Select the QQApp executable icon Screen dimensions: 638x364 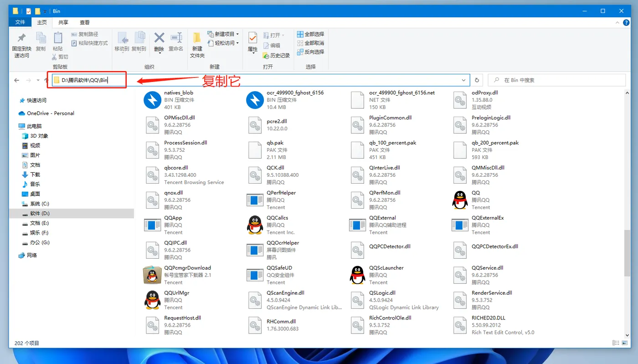[152, 225]
